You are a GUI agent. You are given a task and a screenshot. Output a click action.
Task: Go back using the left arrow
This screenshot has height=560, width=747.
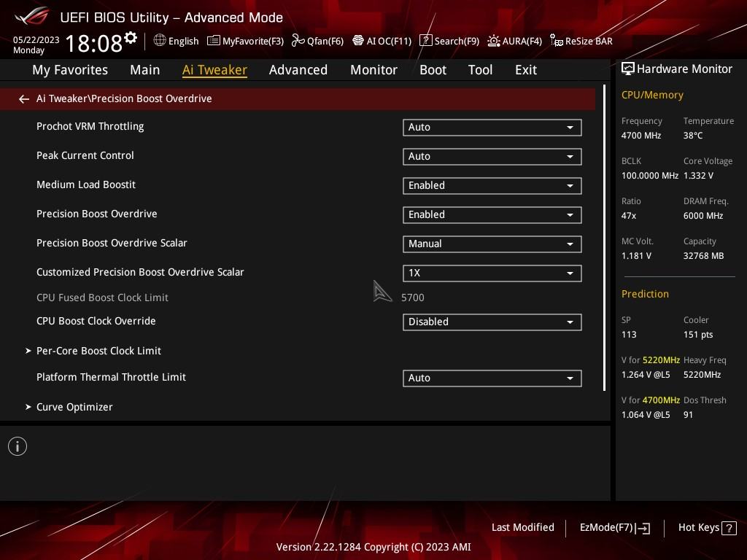point(24,99)
